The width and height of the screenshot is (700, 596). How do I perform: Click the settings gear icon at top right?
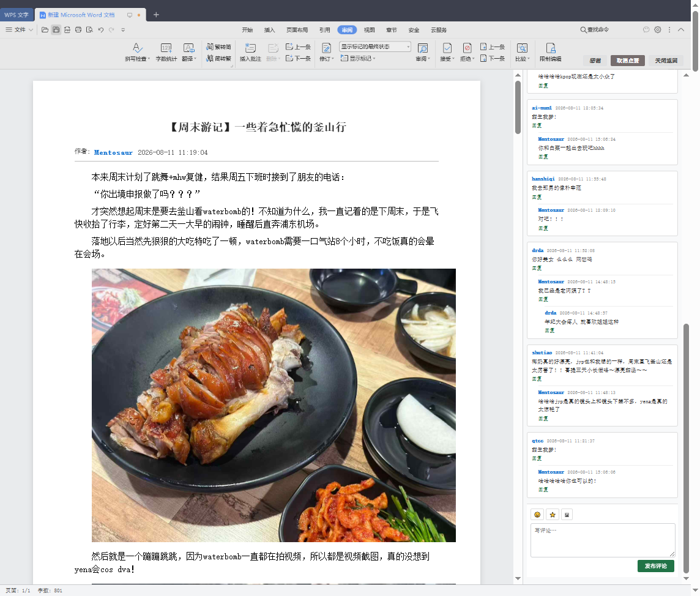[658, 29]
